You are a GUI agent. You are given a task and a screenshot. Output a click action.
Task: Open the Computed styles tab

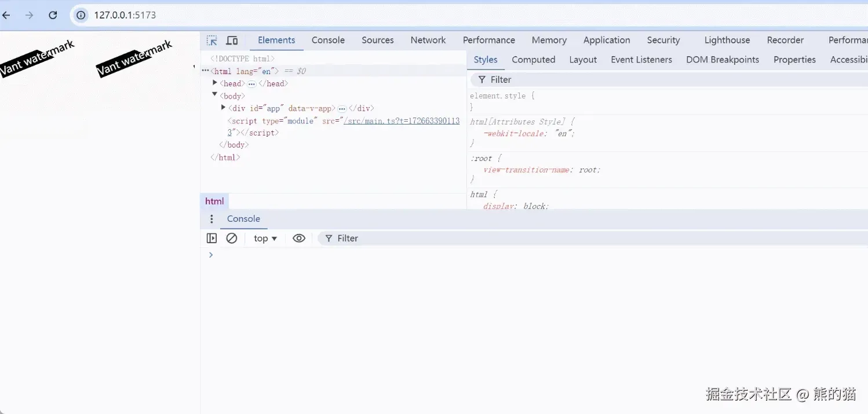[x=534, y=60]
